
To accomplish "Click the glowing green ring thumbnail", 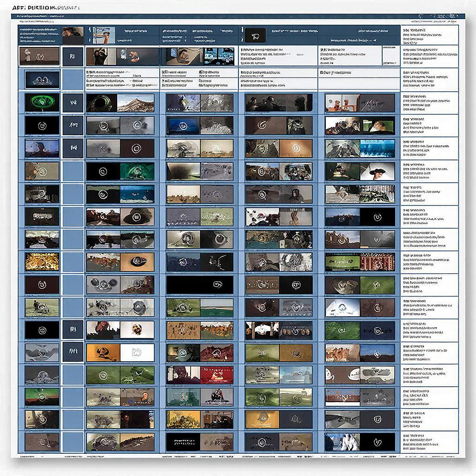I will (42, 102).
